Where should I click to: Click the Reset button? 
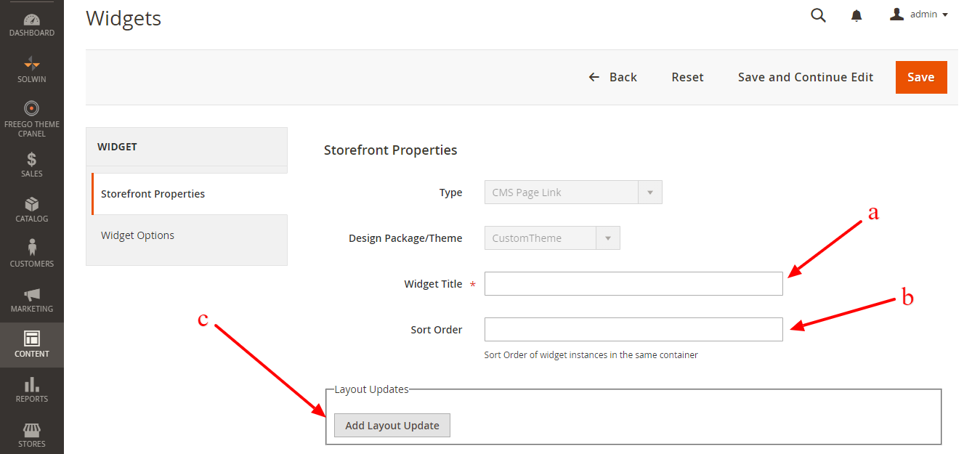pos(687,77)
